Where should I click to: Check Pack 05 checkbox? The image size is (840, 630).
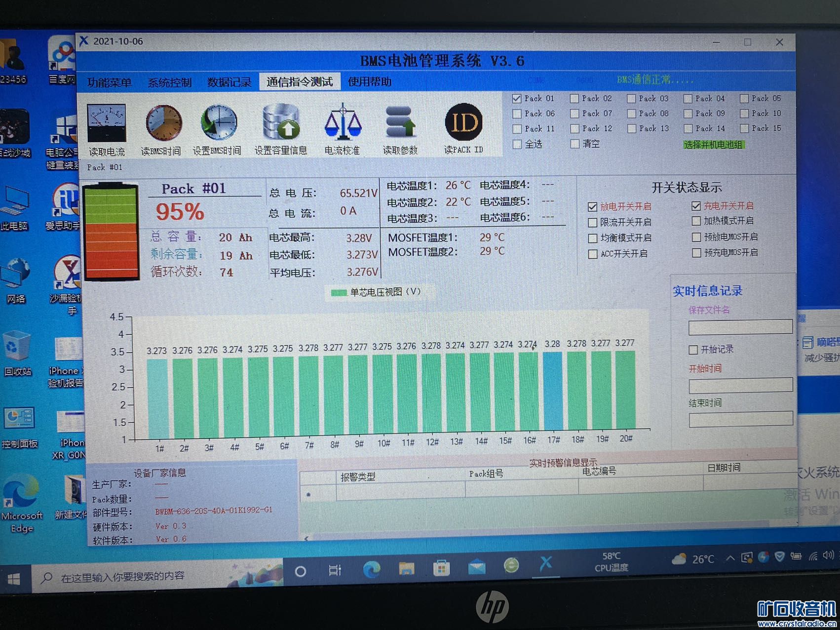pyautogui.click(x=744, y=99)
